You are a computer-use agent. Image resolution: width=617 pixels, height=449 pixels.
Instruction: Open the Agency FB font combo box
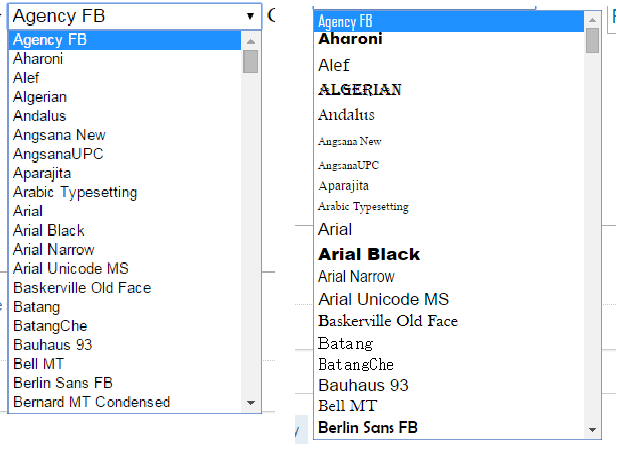click(134, 16)
